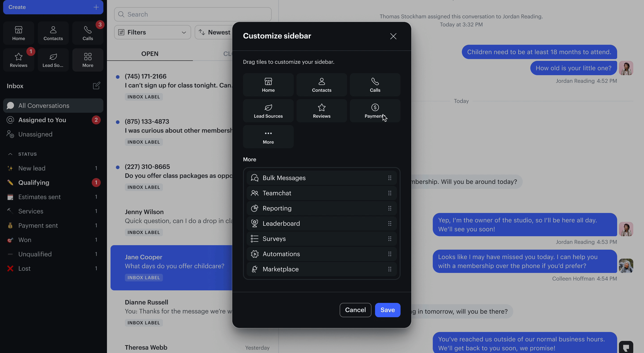644x353 pixels.
Task: Click the Leaderboard trophy icon
Action: (254, 223)
